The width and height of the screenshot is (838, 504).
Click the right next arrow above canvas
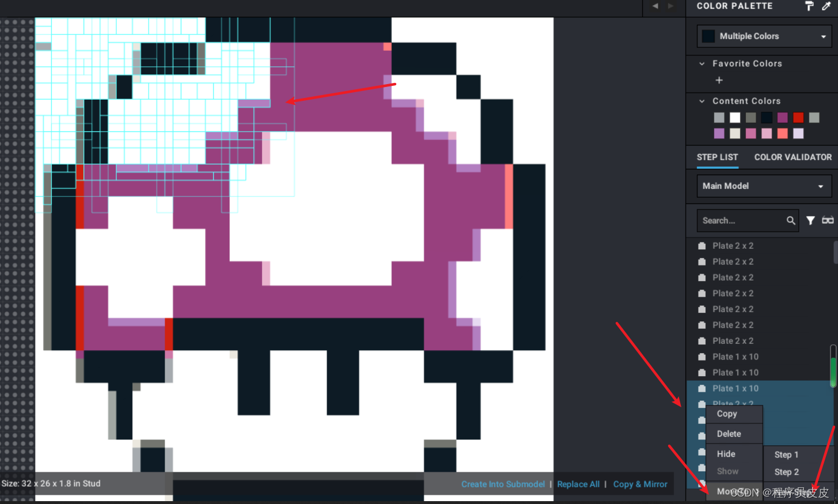tap(670, 6)
